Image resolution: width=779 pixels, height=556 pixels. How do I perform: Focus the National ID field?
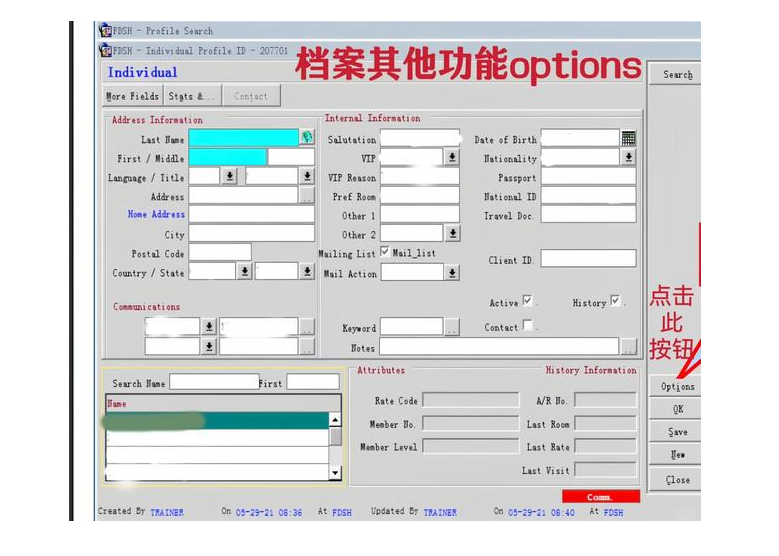[588, 195]
